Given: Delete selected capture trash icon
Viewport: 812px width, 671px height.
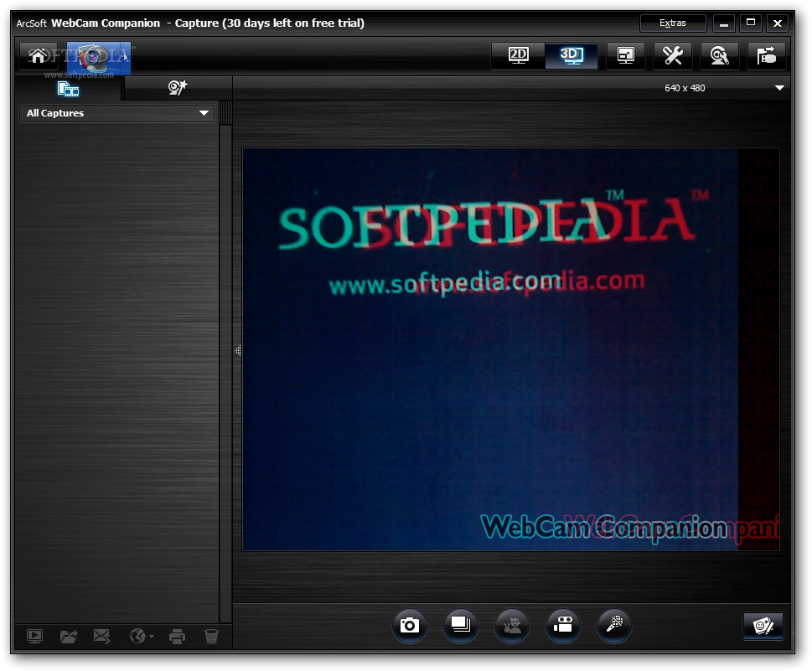Looking at the screenshot, I should pos(211,637).
